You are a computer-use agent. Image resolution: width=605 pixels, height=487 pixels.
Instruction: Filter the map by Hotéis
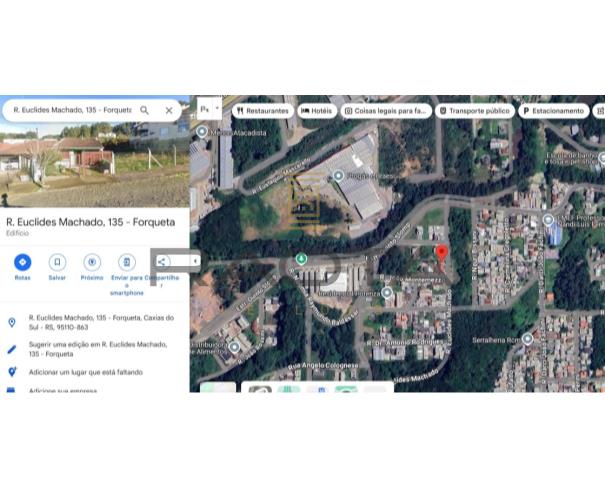click(x=316, y=111)
